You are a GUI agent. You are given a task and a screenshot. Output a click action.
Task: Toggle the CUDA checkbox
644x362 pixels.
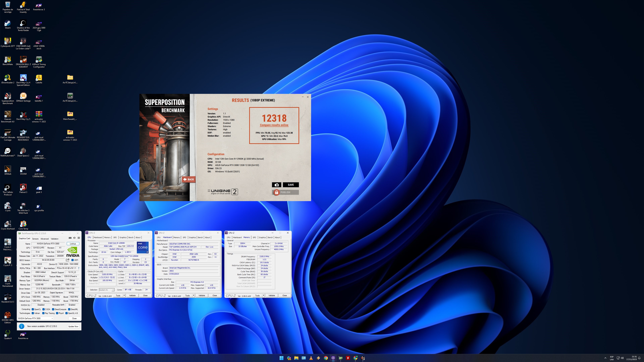[43, 309]
